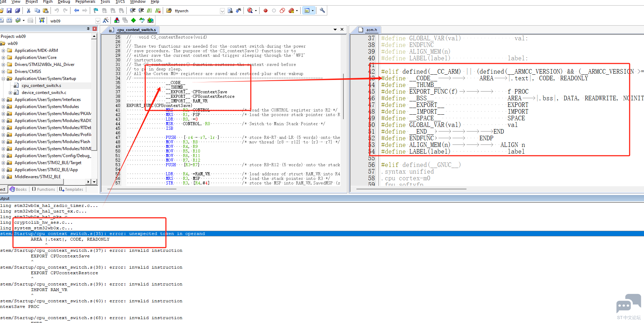Viewport: 644px width, 323px height.
Task: Save the current file
Action: point(9,11)
